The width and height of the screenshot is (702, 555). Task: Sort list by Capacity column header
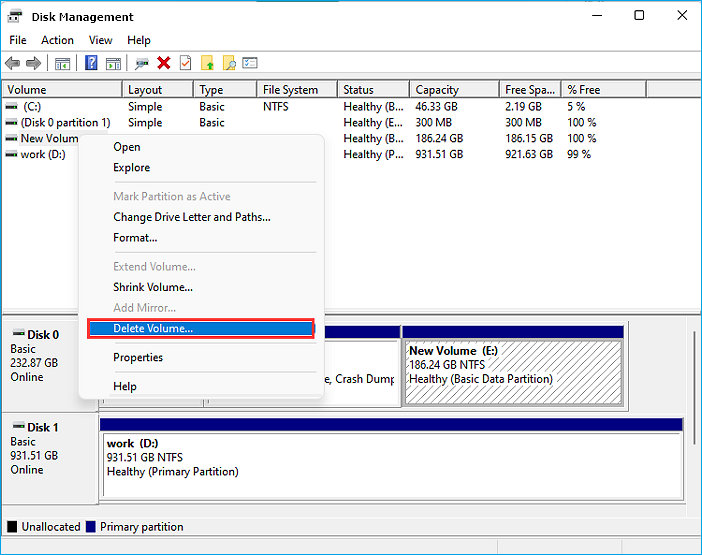tap(437, 90)
